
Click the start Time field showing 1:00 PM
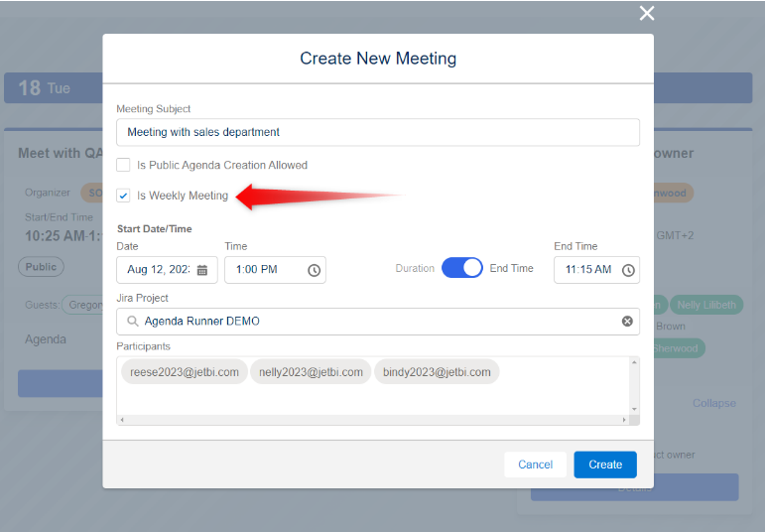point(275,270)
